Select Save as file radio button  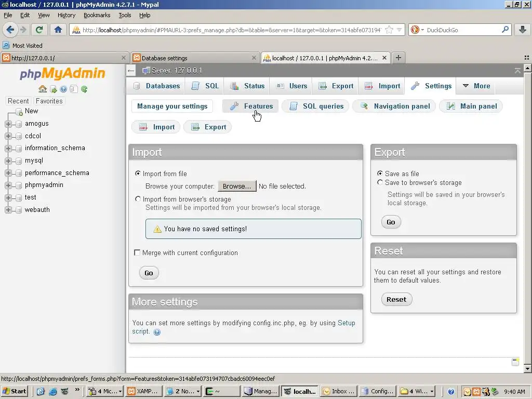(x=380, y=174)
